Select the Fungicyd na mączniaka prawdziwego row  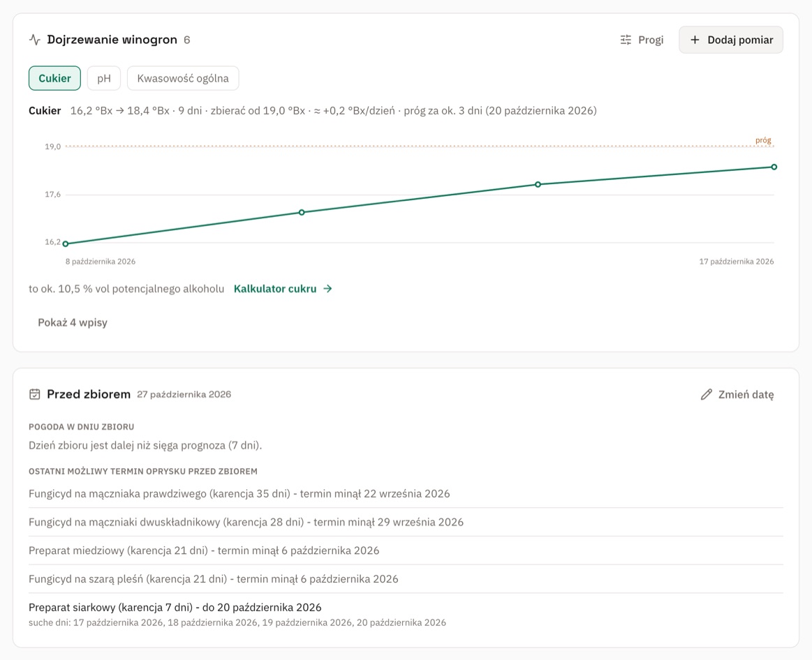point(406,494)
